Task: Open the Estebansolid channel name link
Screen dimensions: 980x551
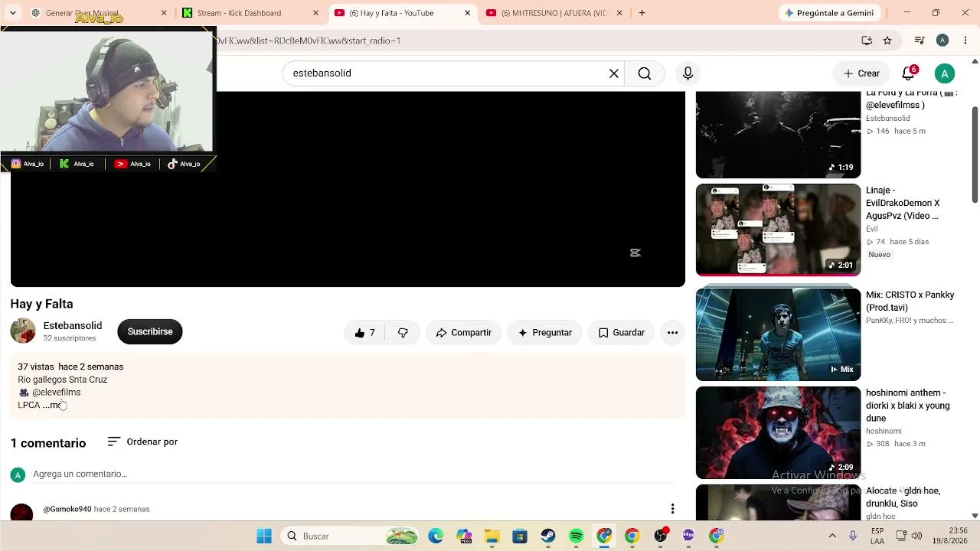Action: [73, 326]
